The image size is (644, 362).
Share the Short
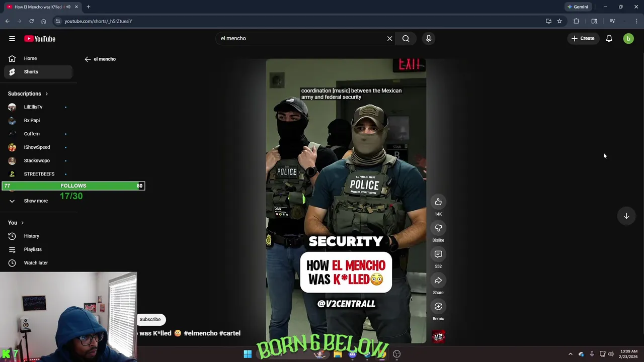click(438, 280)
